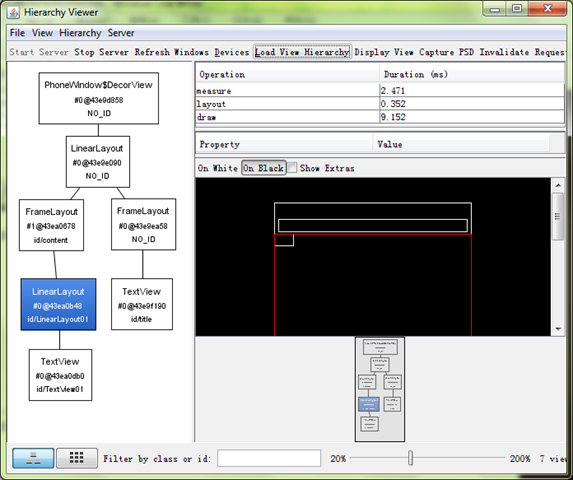The image size is (573, 480).
Task: Click the zoom slider handle
Action: tap(410, 458)
